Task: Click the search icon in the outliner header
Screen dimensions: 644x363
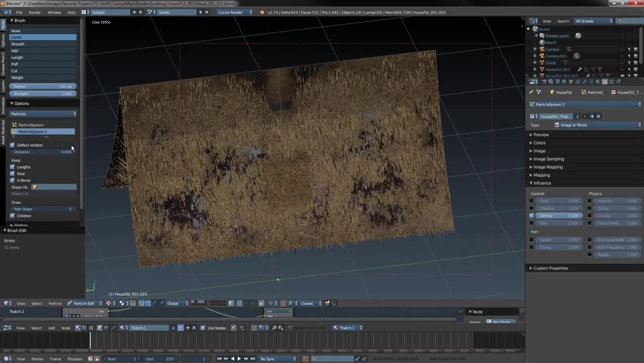Action: 619,21
